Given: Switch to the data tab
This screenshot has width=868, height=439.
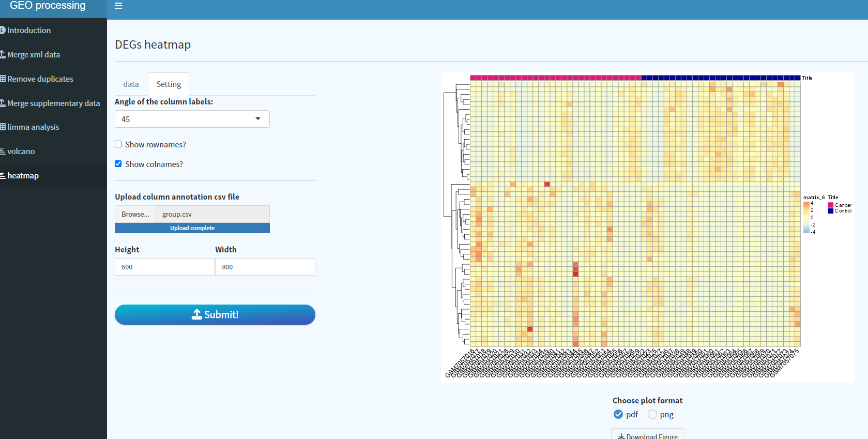Looking at the screenshot, I should click(x=131, y=84).
